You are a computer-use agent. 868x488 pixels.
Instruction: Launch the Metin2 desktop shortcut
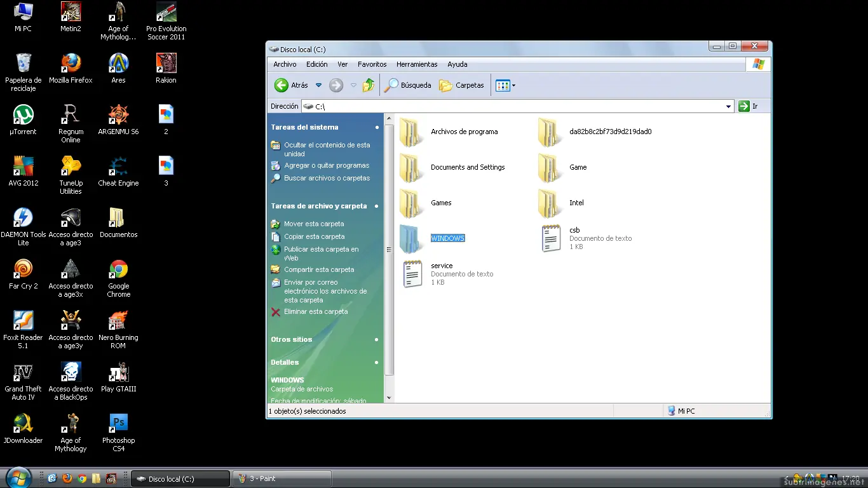[x=71, y=17]
